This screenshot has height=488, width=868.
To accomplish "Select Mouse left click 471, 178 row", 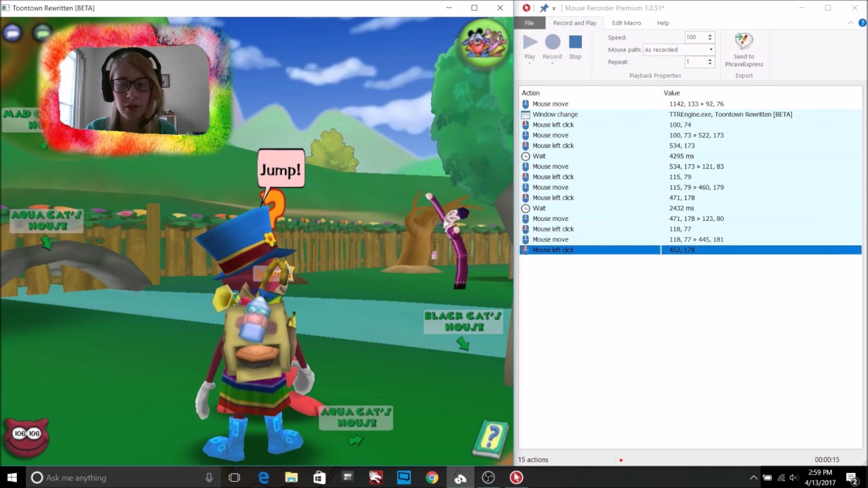I will pyautogui.click(x=690, y=198).
